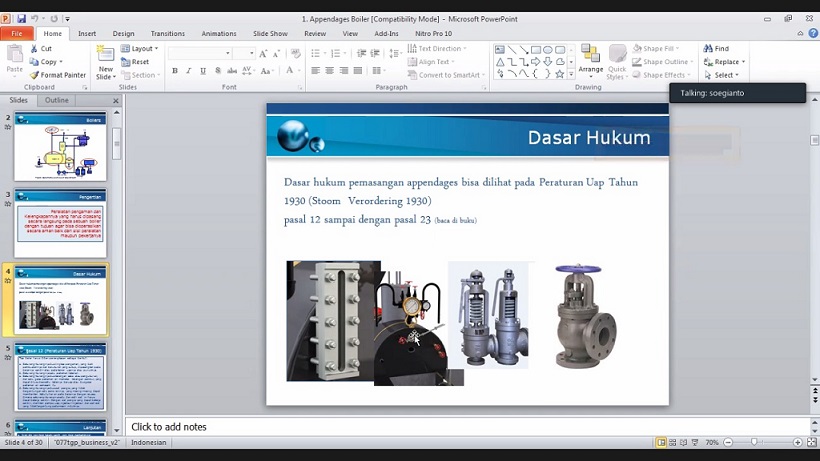Shrink font size with the small A icon
Viewport: 820px width, 461px height.
(x=276, y=53)
